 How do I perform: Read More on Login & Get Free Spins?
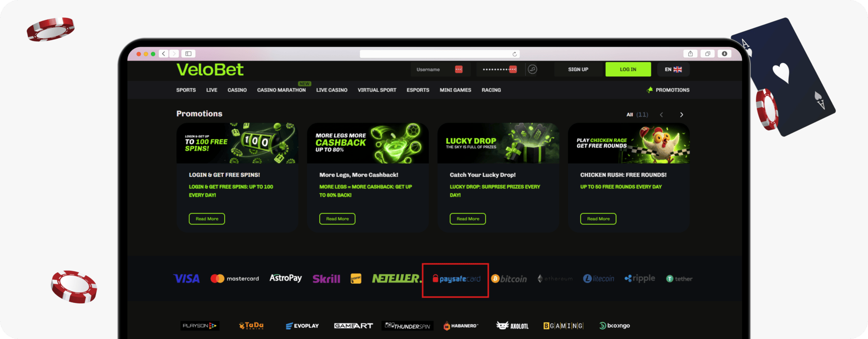point(207,219)
